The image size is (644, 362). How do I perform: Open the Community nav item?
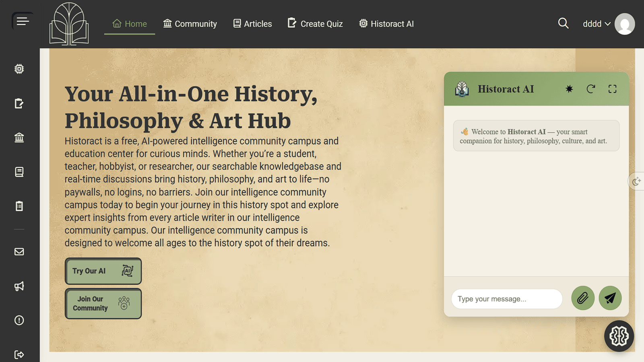190,24
